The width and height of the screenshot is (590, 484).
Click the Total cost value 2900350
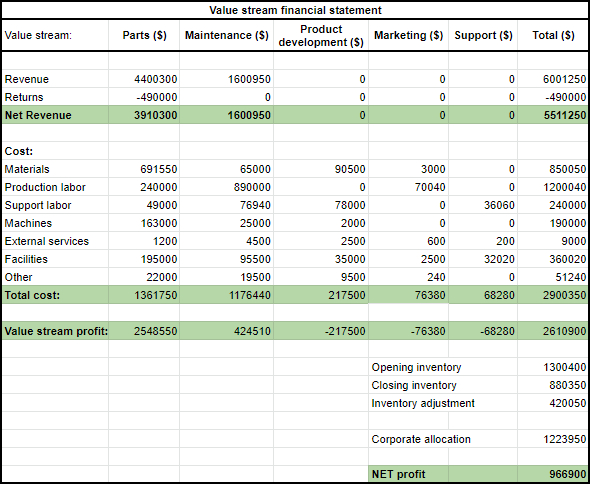(553, 295)
